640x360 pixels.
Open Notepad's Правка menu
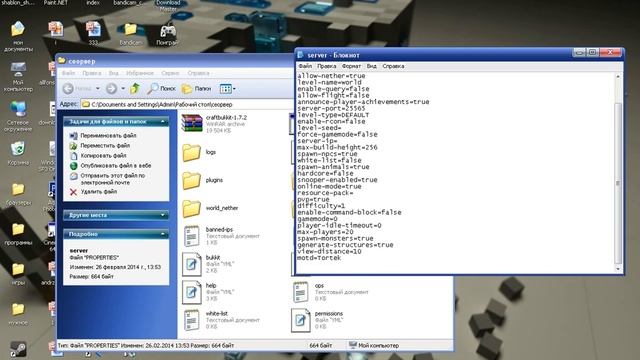coord(327,66)
